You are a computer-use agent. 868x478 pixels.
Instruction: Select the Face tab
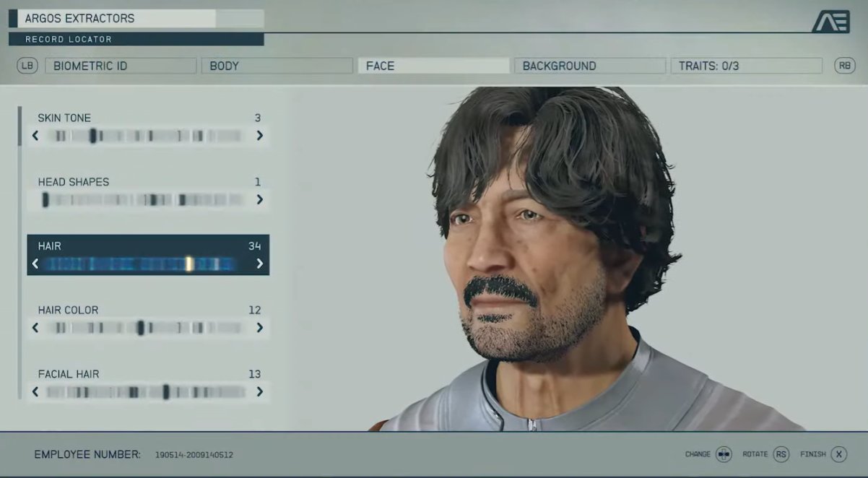pyautogui.click(x=434, y=66)
